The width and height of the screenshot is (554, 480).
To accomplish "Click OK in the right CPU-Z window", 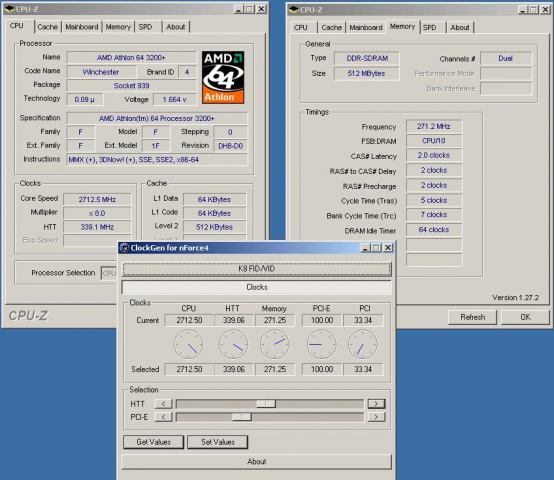I will (525, 317).
